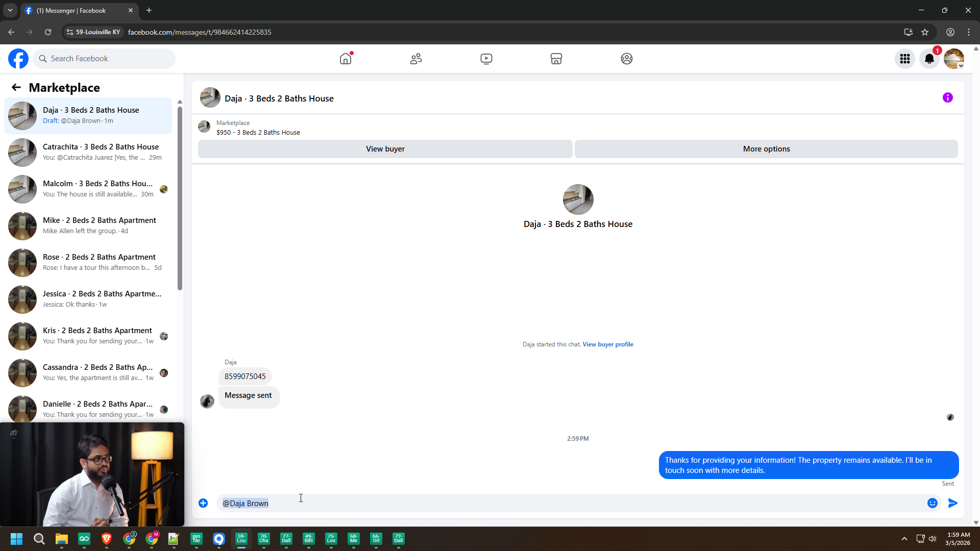Open the browser three-dot menu
Screen dimensions: 980x551
coord(969,32)
